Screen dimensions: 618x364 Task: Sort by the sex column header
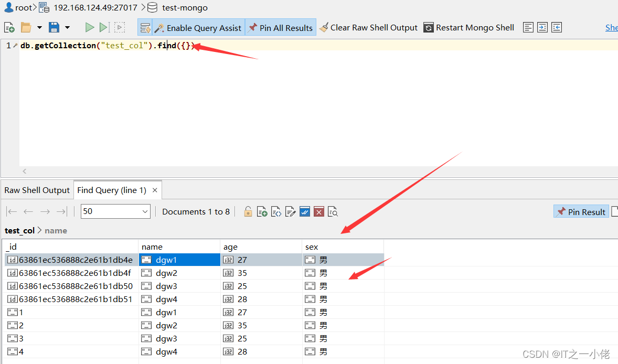pos(343,247)
